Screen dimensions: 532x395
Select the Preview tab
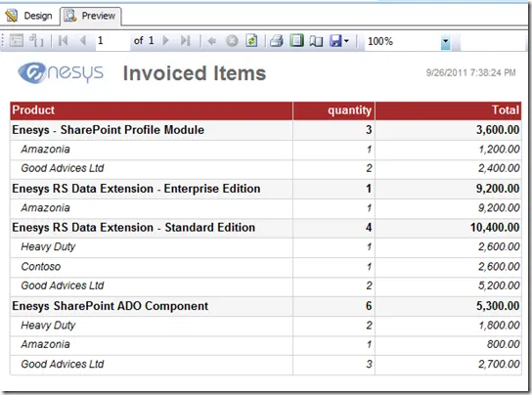91,16
